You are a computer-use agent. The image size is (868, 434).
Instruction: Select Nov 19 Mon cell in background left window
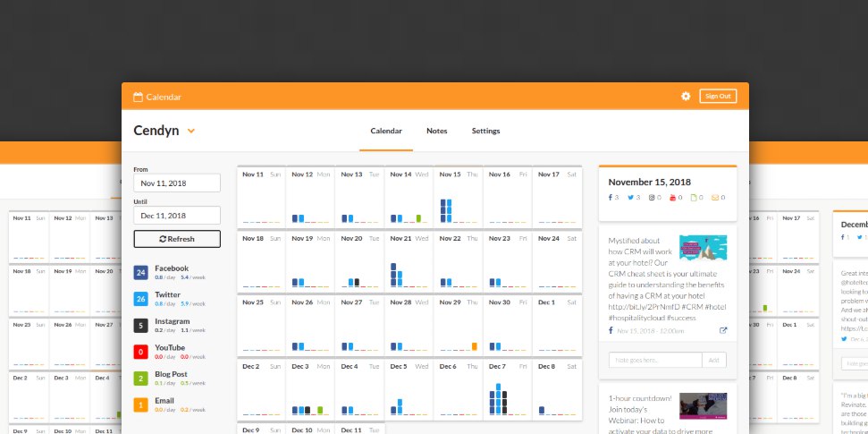(x=70, y=291)
